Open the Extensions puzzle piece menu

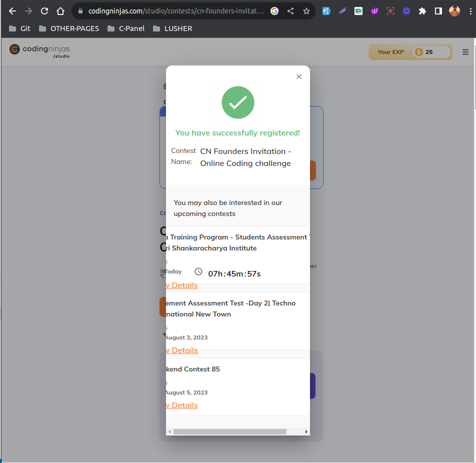click(x=422, y=11)
